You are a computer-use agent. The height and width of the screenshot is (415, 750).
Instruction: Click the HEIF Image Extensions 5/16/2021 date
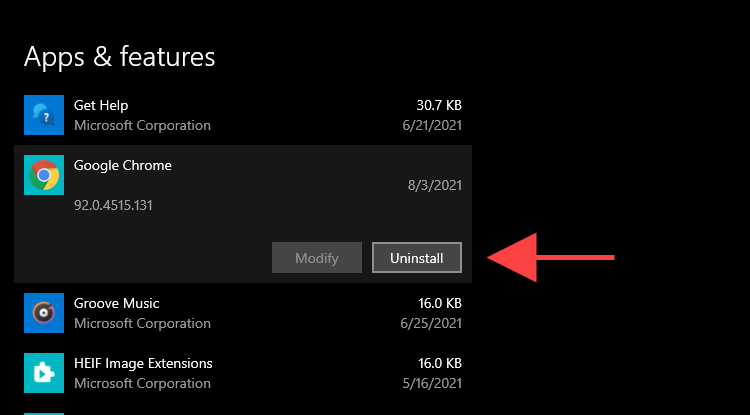(x=431, y=384)
